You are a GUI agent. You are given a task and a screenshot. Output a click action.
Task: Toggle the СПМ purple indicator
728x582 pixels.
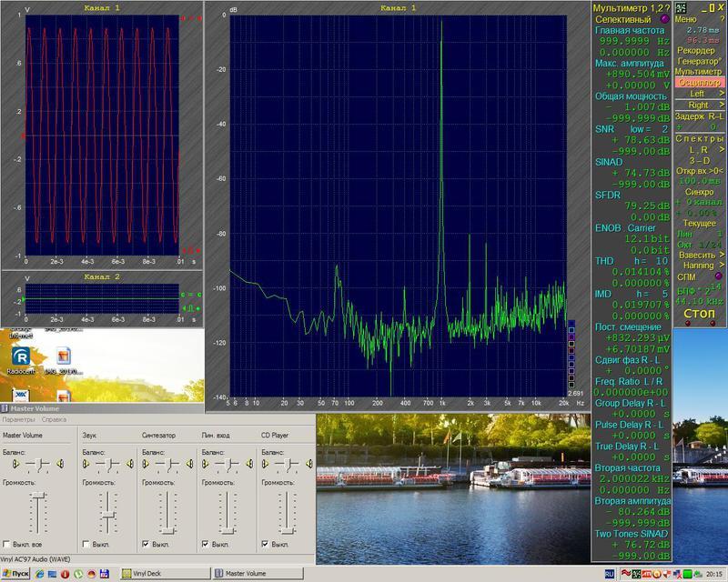coord(718,276)
